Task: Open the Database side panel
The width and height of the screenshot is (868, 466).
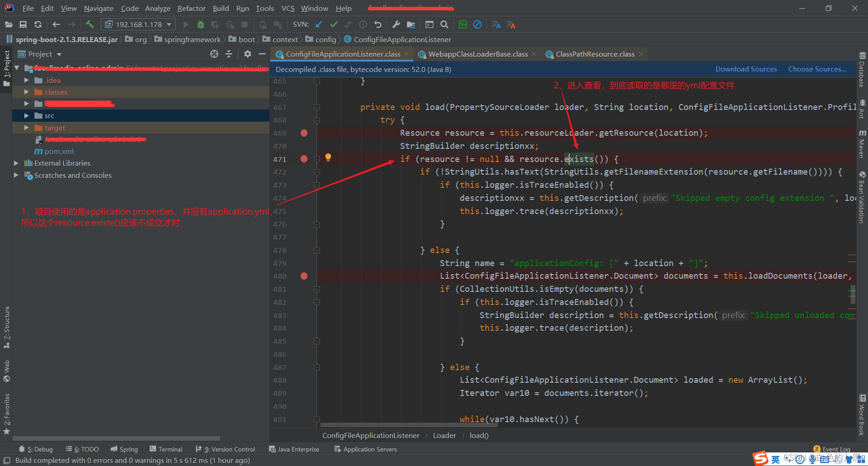Action: tap(862, 69)
